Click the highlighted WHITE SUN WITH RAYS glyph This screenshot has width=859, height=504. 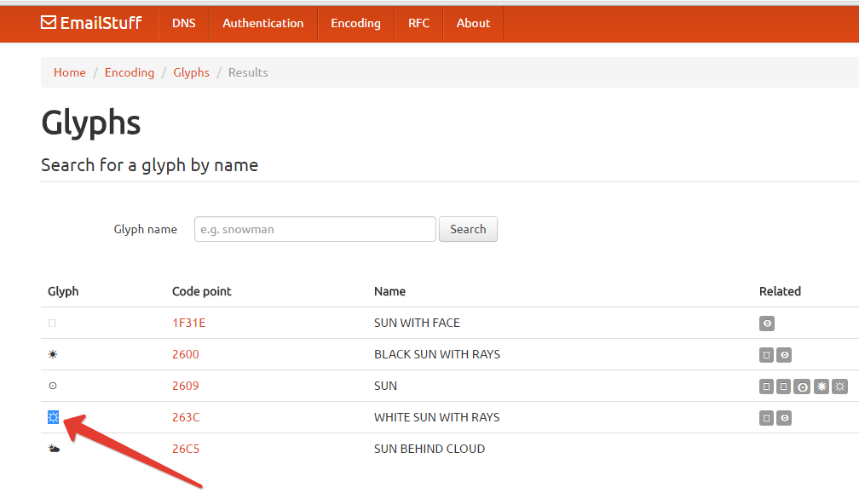53,417
